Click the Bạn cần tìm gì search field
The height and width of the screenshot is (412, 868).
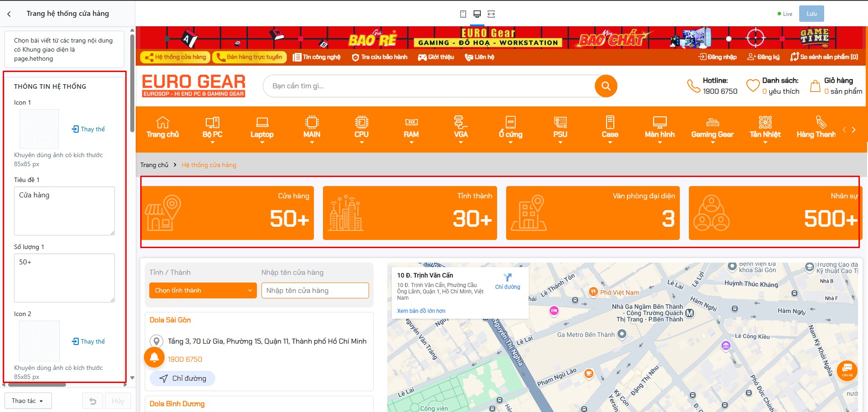[429, 86]
